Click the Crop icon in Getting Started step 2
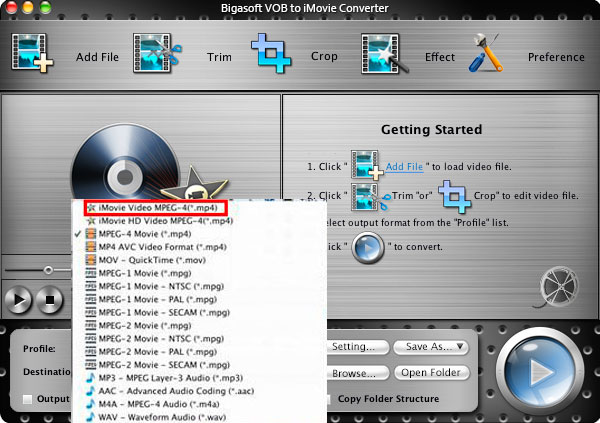Image resolution: width=600 pixels, height=423 pixels. tap(454, 196)
